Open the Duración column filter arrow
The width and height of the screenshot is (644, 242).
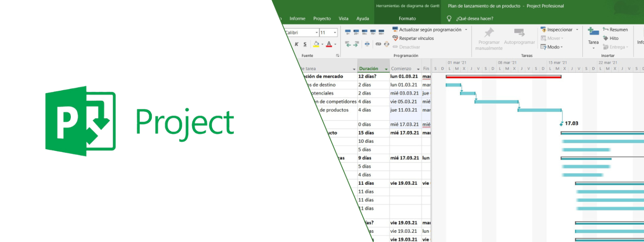pos(386,68)
